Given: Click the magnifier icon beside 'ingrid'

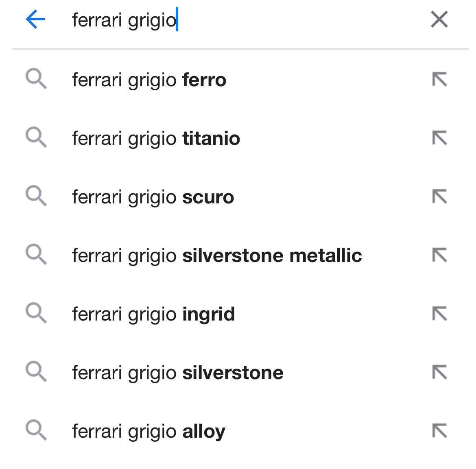Looking at the screenshot, I should [x=36, y=313].
